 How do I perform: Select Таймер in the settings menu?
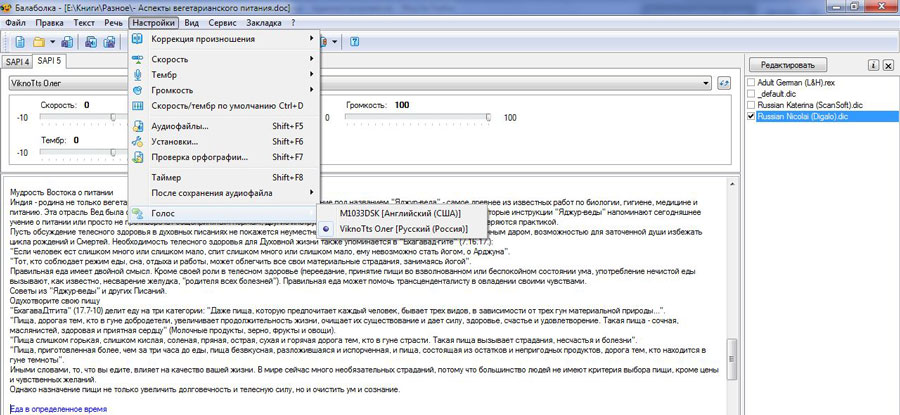(168, 177)
